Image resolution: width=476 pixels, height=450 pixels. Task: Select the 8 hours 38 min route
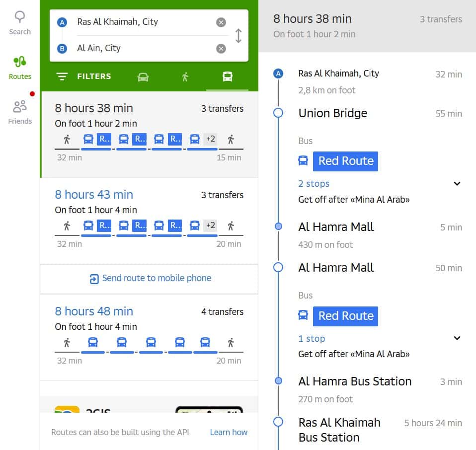[149, 134]
